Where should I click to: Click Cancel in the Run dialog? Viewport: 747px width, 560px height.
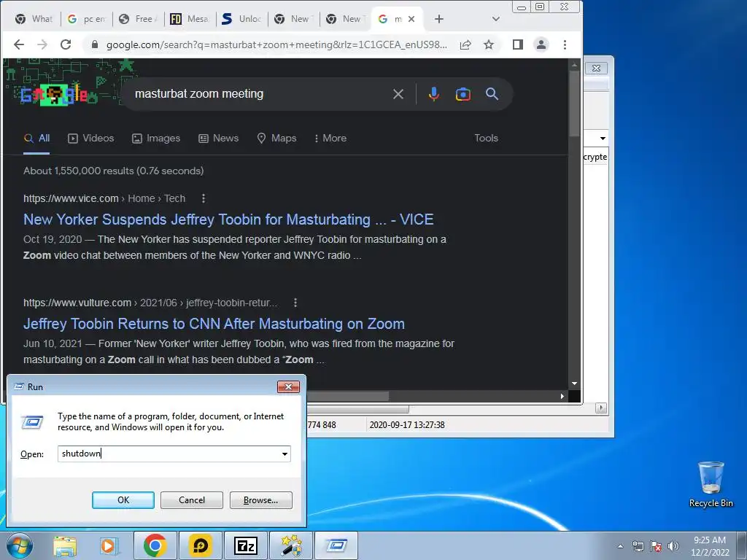[192, 500]
